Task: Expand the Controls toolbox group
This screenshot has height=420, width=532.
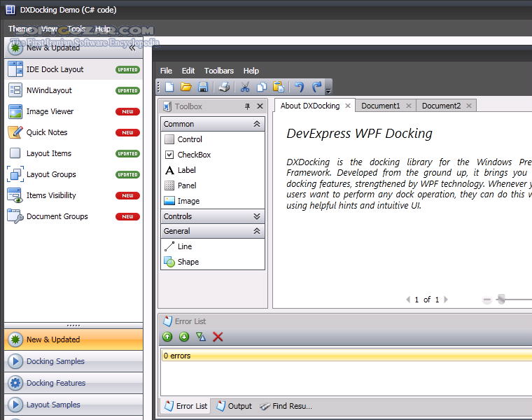Action: tap(257, 216)
